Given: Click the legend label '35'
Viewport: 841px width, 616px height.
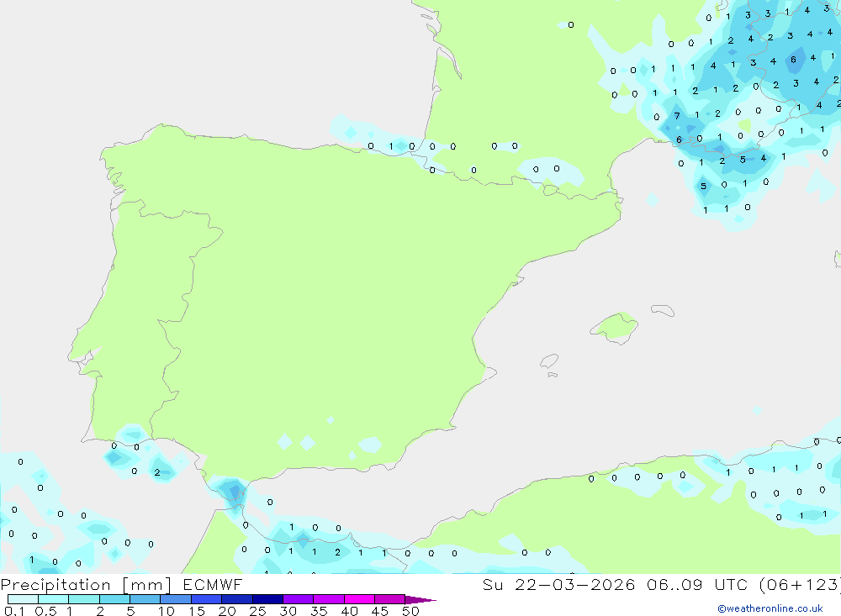Looking at the screenshot, I should click(x=319, y=611).
